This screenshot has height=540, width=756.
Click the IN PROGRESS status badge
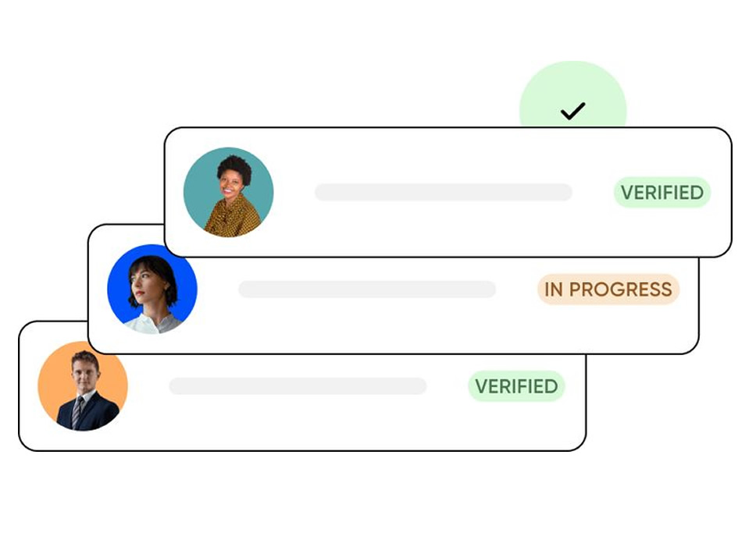[x=608, y=289]
